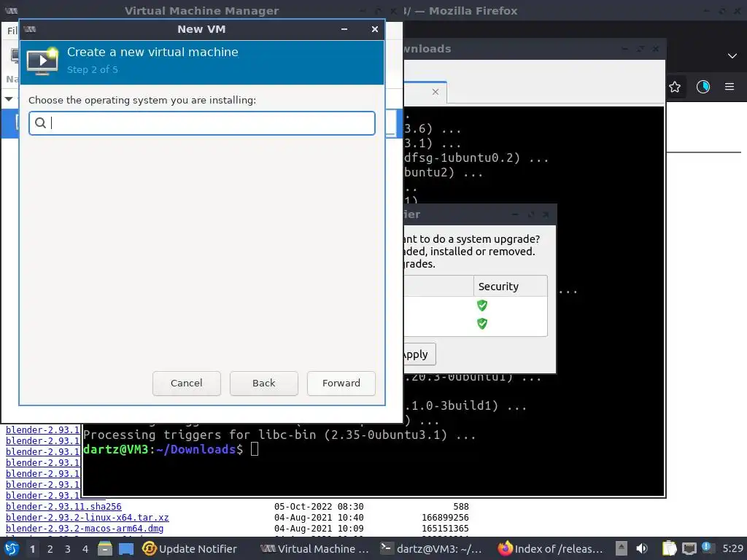This screenshot has width=747, height=560.
Task: Close the terminal tab with the X
Action: 436,92
